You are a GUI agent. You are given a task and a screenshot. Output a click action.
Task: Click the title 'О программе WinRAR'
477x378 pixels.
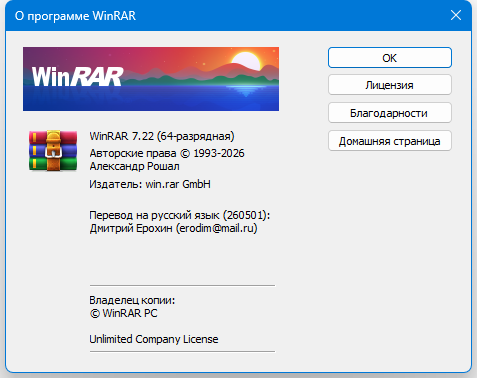click(x=75, y=16)
